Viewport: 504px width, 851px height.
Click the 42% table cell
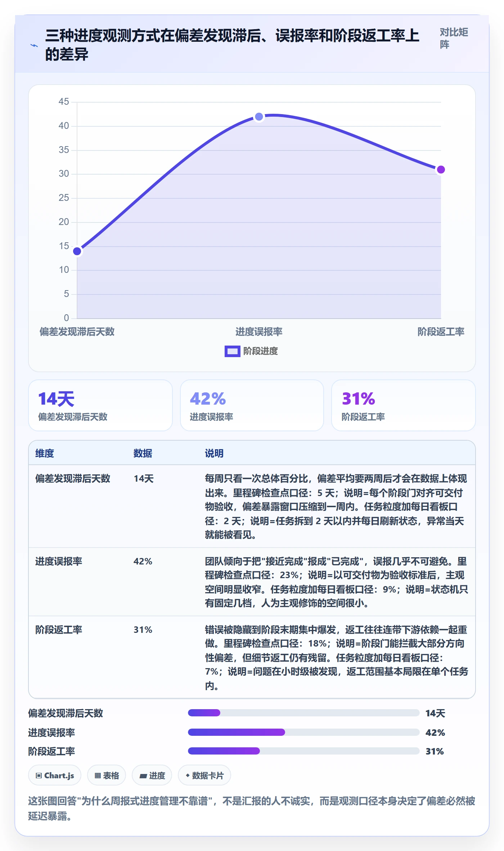pos(143,561)
